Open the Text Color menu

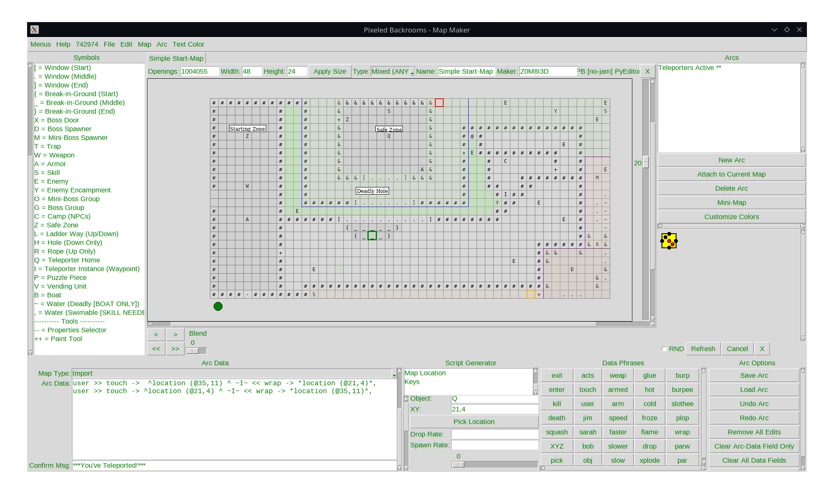coord(188,44)
